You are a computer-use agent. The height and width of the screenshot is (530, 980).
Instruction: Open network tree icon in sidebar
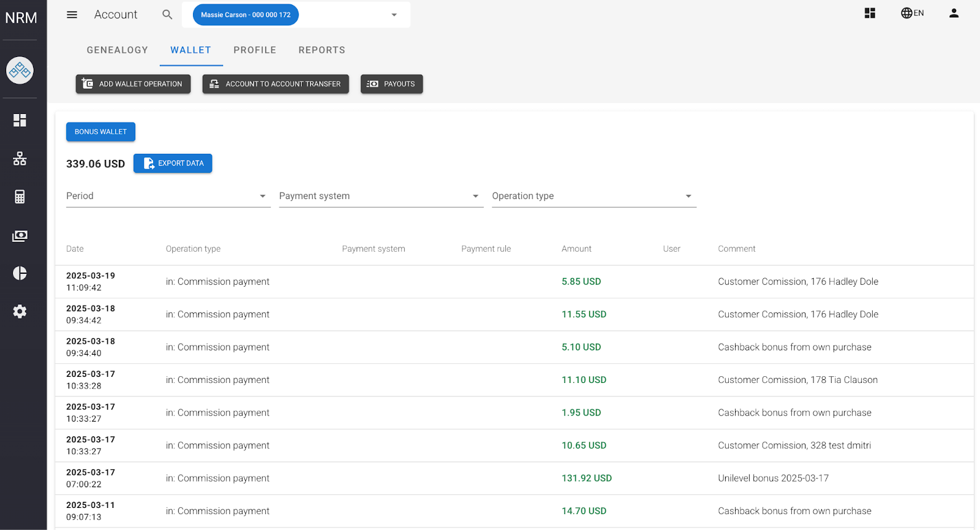[20, 159]
